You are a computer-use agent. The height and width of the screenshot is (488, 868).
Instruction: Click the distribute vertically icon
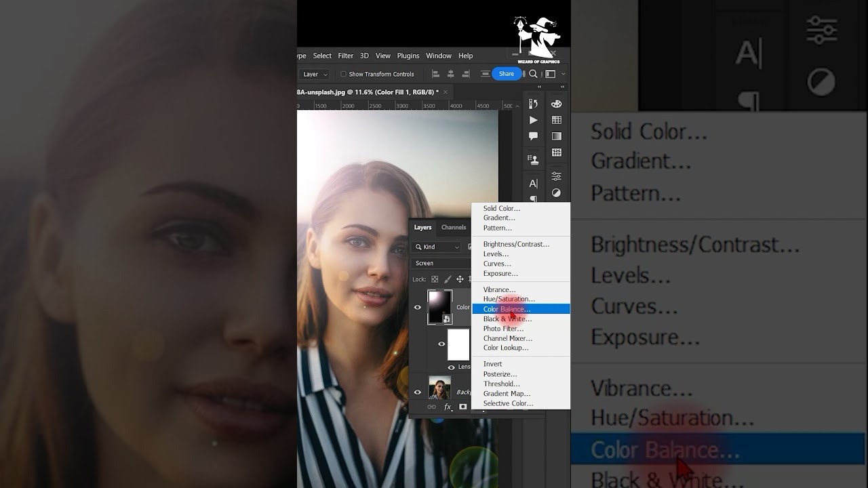tap(485, 74)
